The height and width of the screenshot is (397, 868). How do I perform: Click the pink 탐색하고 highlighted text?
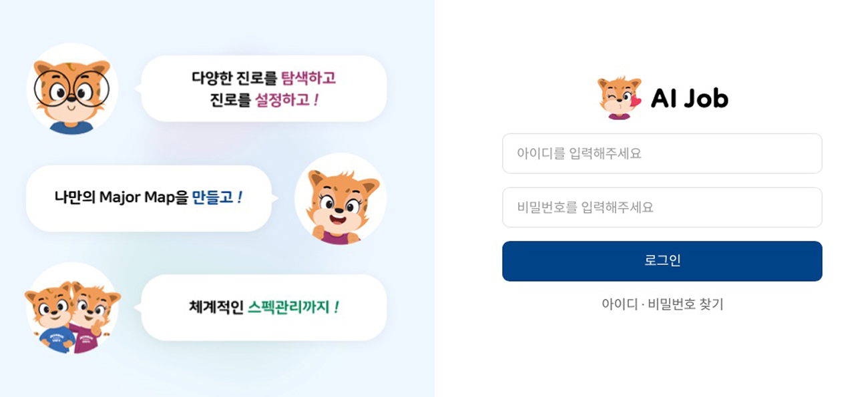308,79
